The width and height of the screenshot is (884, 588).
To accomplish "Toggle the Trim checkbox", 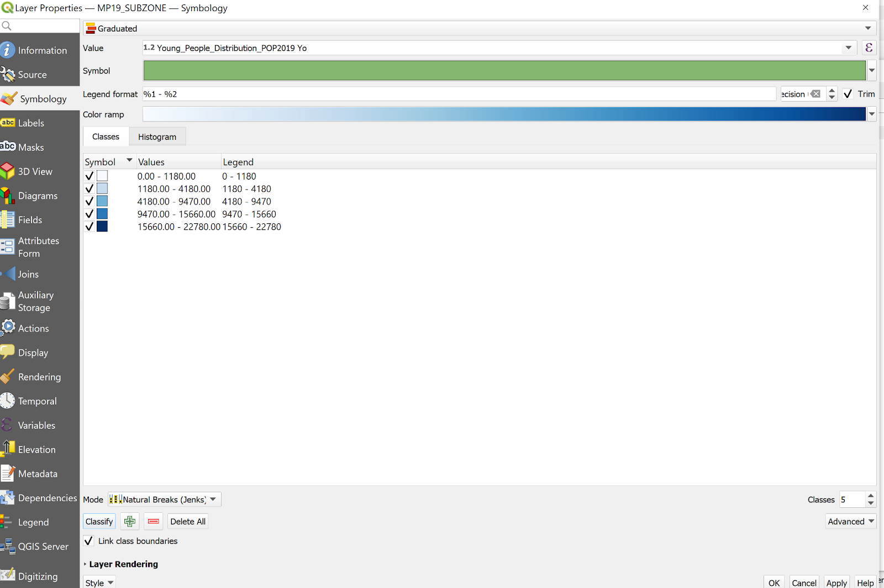I will tap(848, 94).
